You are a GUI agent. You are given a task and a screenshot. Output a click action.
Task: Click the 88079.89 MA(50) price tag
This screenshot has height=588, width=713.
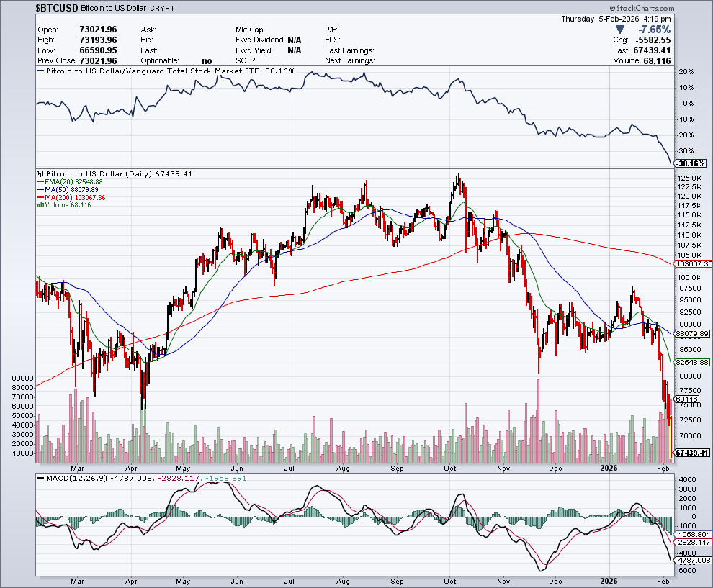[x=691, y=334]
